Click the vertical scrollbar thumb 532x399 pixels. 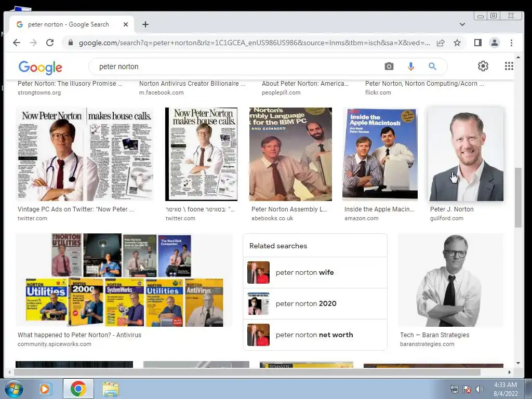coord(518,197)
